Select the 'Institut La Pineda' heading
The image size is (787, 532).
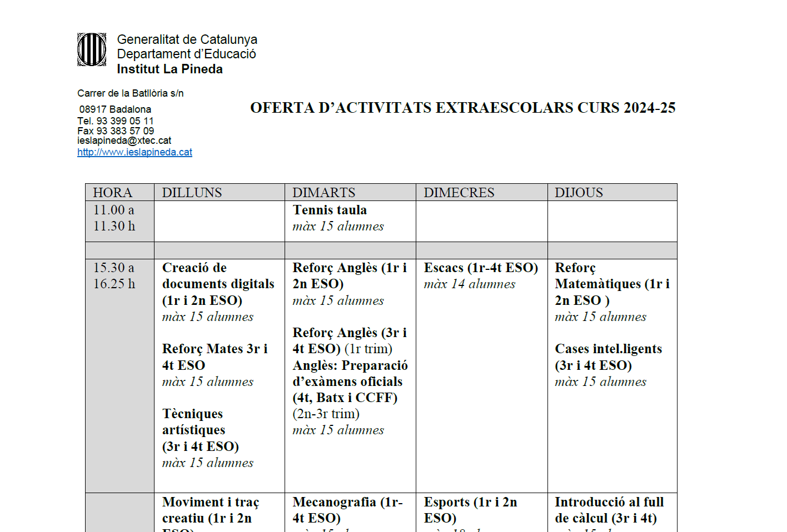coord(170,69)
